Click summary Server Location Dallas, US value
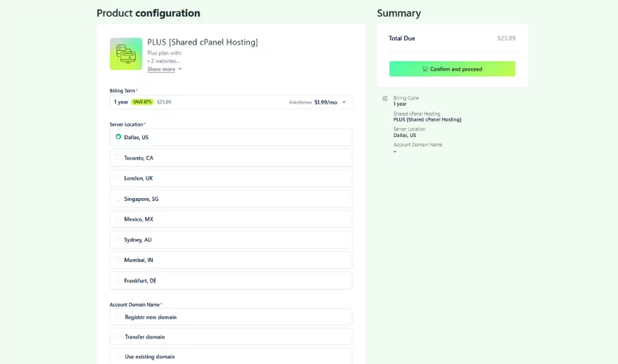This screenshot has width=618, height=364. (404, 135)
